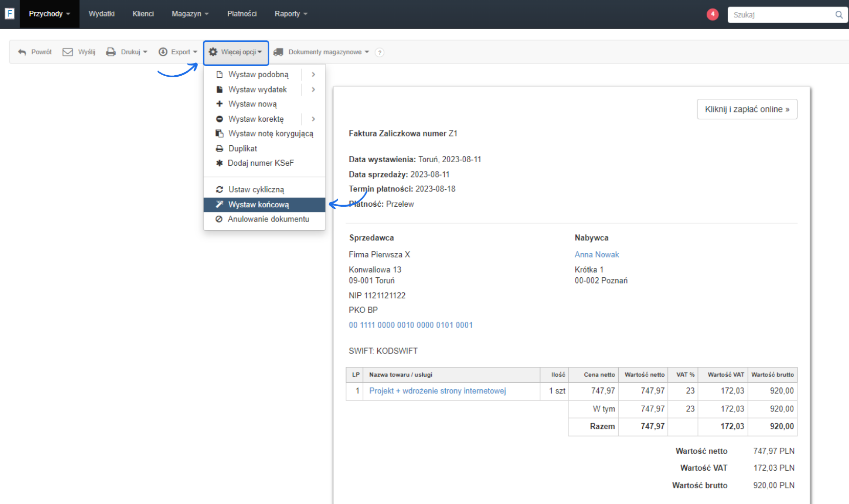Click the Dokumenty magazynowe truck icon

coord(278,52)
